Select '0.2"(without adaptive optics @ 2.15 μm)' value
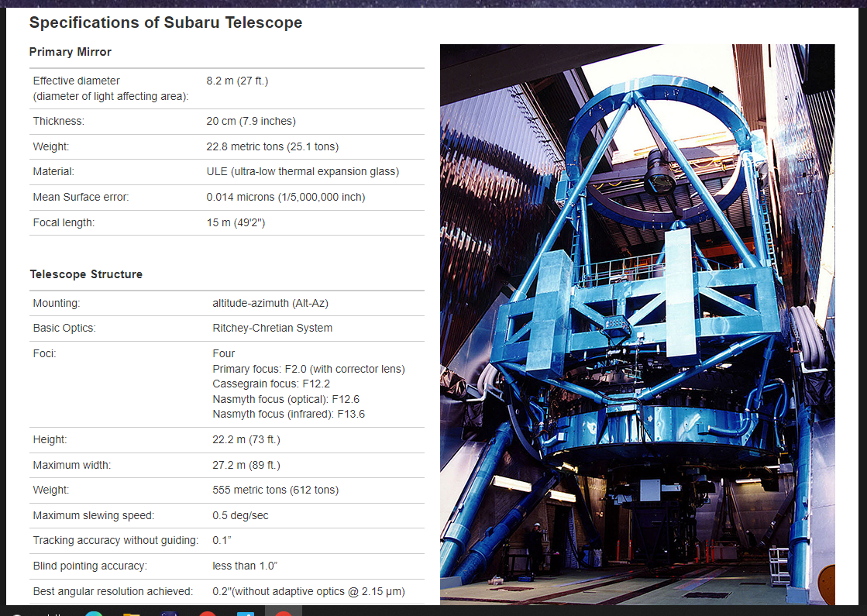867x616 pixels. [309, 591]
